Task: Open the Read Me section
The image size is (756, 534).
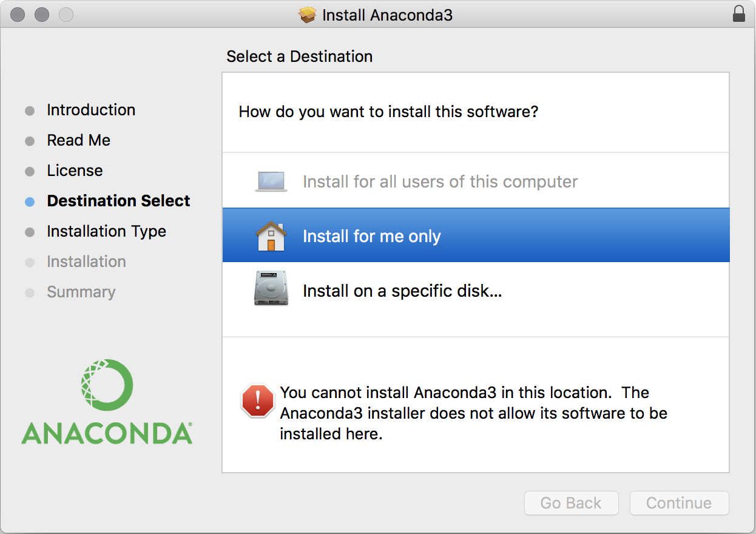Action: 79,140
